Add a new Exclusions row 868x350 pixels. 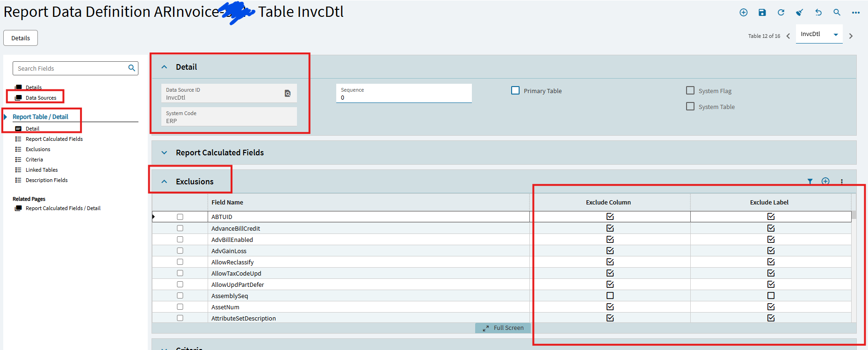pos(825,181)
